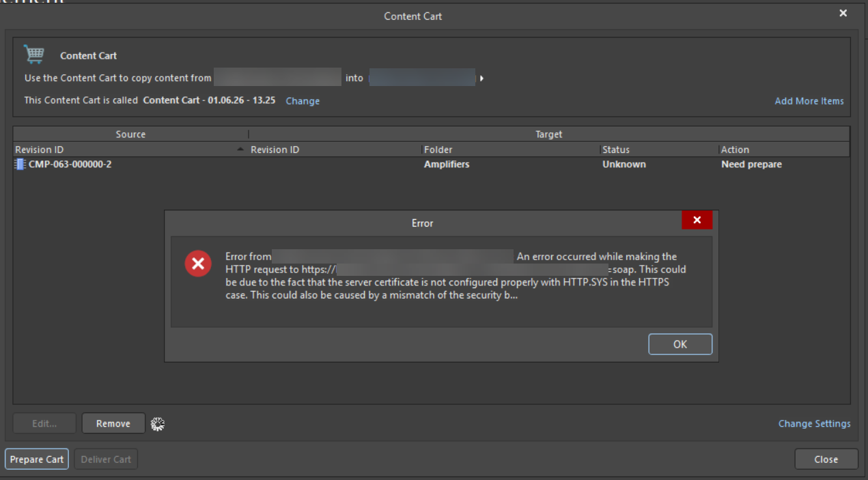Click the red error icon
The image size is (868, 480).
coord(198,264)
